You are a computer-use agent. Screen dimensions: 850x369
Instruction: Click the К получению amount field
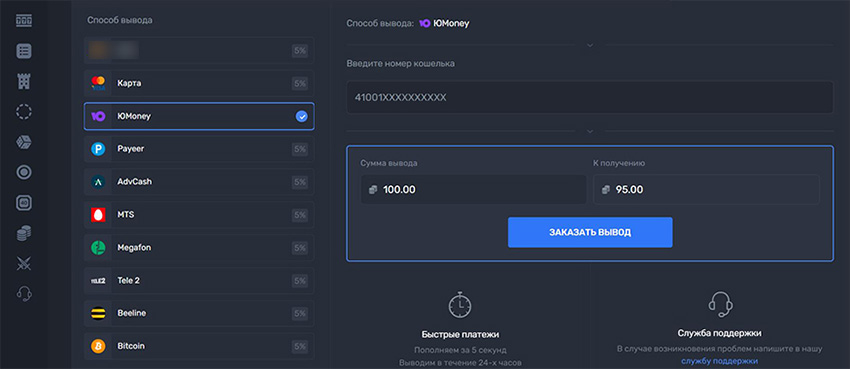point(706,190)
